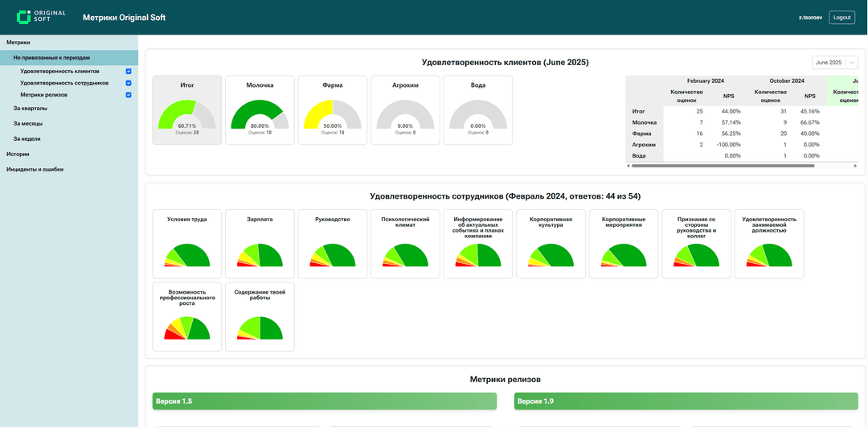This screenshot has width=868, height=428.
Task: Click the Original Soft logo icon
Action: [23, 17]
